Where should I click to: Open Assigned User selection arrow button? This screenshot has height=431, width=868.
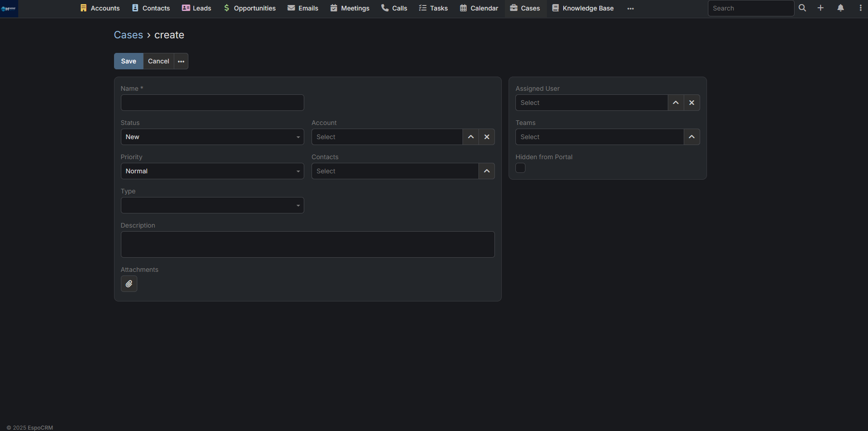676,103
